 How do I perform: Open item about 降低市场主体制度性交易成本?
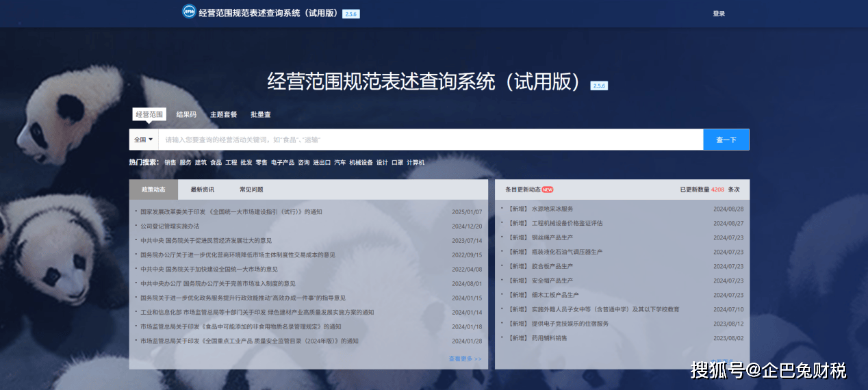tap(238, 255)
